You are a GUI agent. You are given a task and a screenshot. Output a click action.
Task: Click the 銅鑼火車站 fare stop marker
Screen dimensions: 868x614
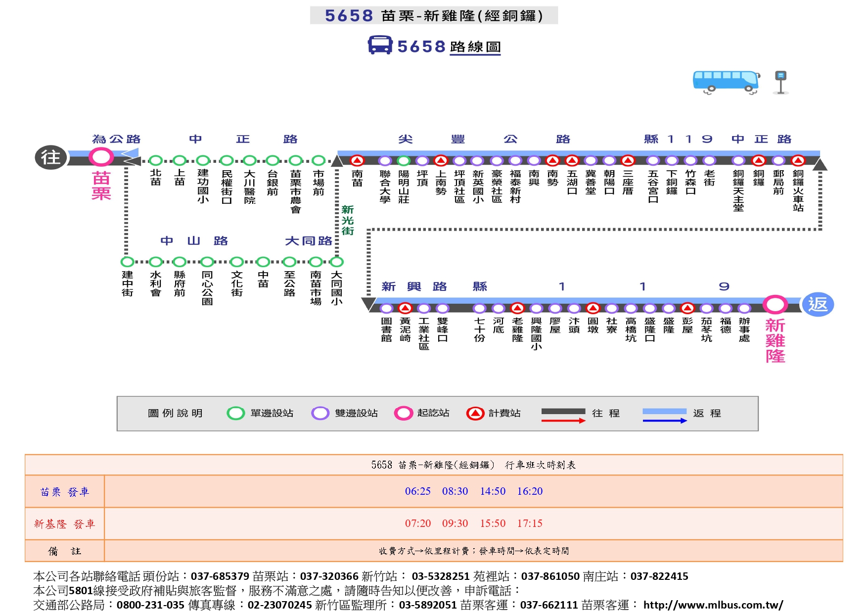pyautogui.click(x=797, y=160)
